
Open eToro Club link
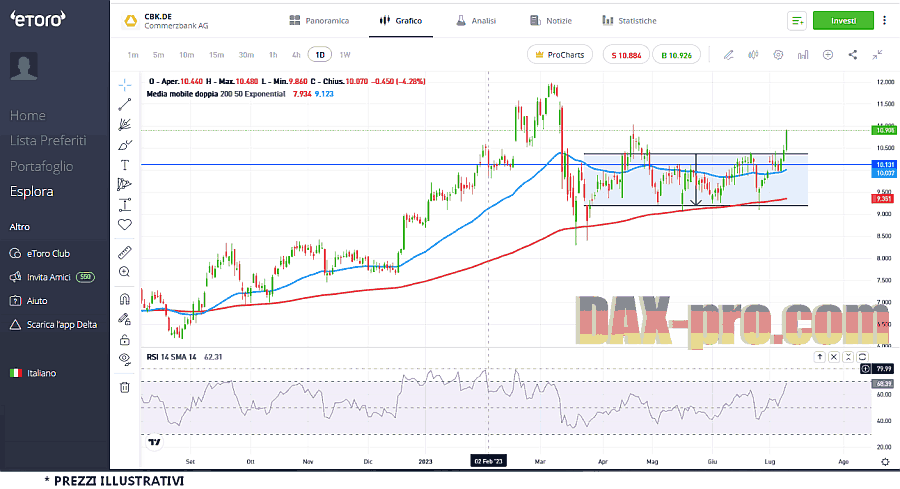(40, 253)
